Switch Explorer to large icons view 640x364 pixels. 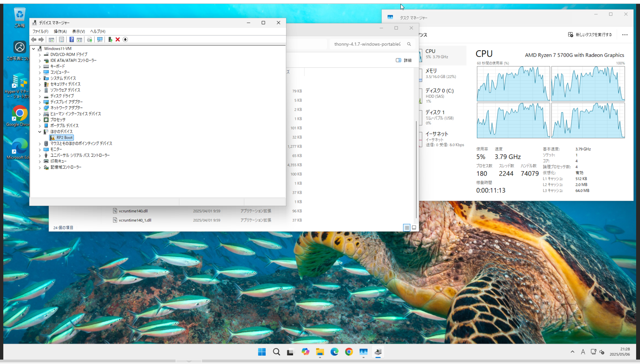click(x=414, y=227)
